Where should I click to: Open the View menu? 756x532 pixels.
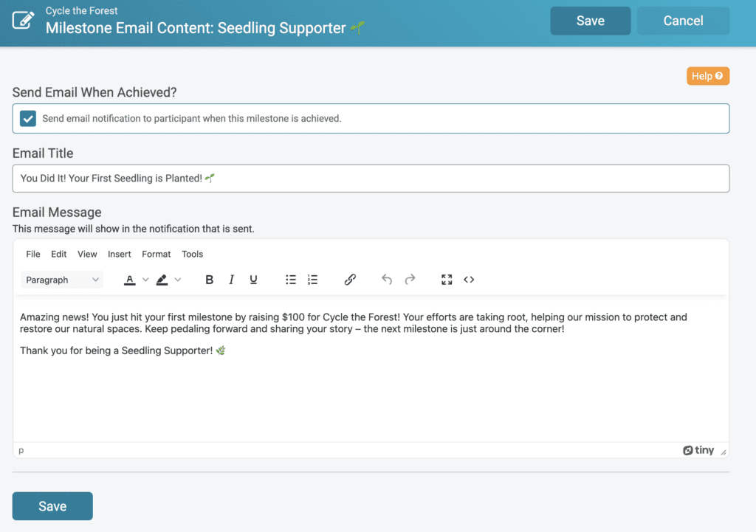coord(87,254)
